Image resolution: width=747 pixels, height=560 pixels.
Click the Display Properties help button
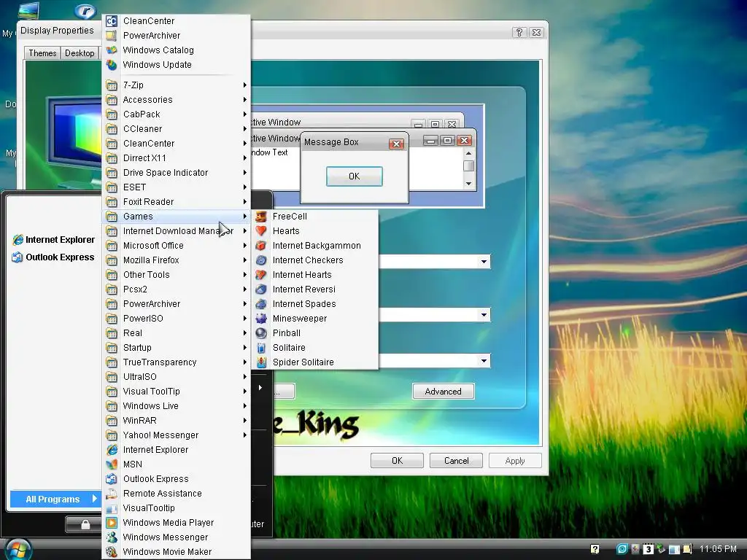(x=519, y=32)
